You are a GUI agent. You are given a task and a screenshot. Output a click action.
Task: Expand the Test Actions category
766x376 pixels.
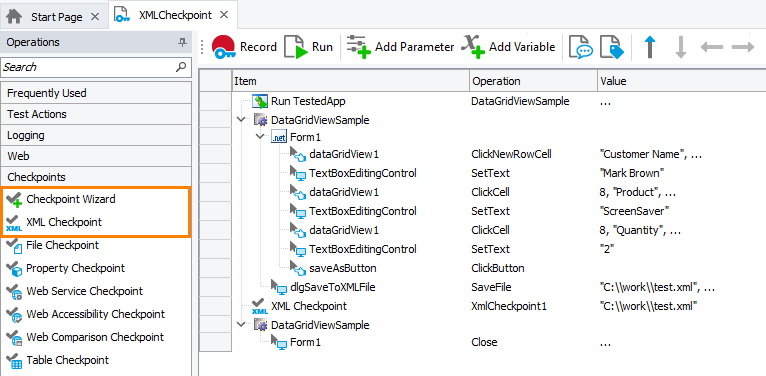[96, 114]
